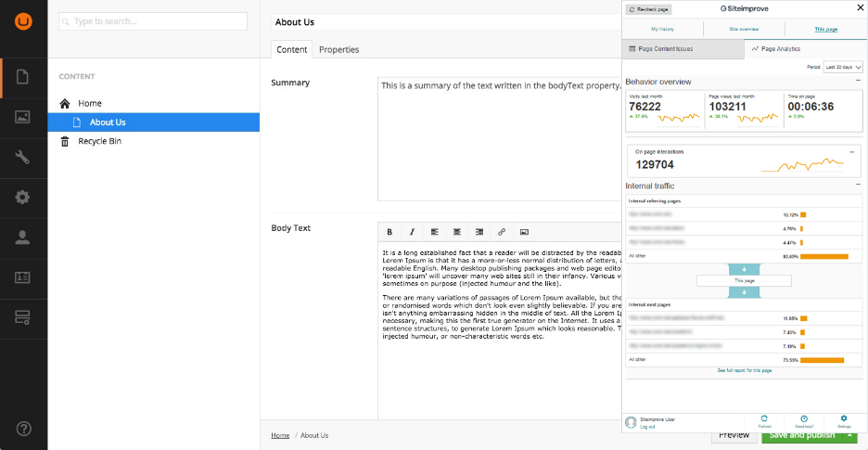Close the Siteimprove panel
The width and height of the screenshot is (868, 450).
[x=860, y=8]
